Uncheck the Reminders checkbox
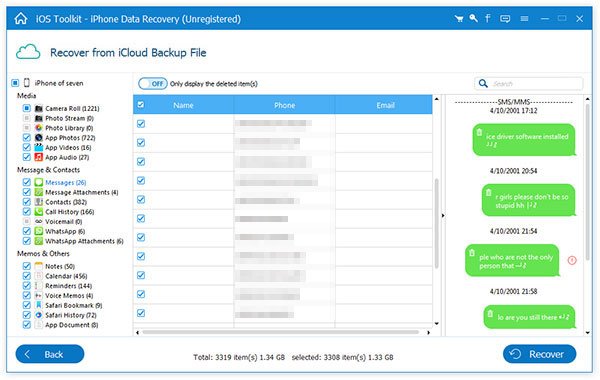The image size is (600, 380). 26,285
